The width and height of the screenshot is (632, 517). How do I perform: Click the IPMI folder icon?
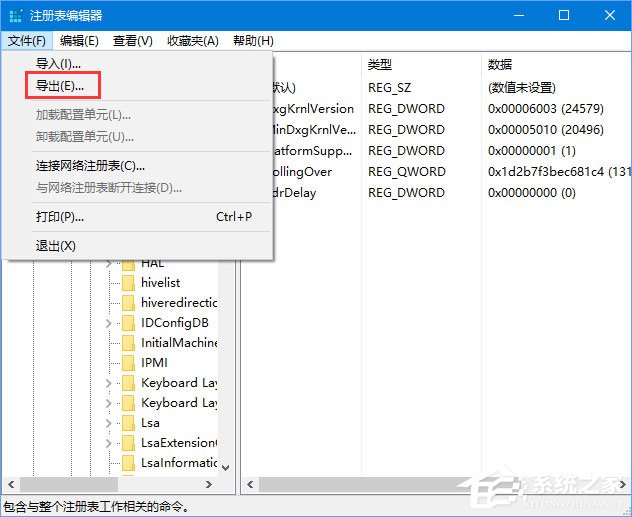[x=129, y=363]
